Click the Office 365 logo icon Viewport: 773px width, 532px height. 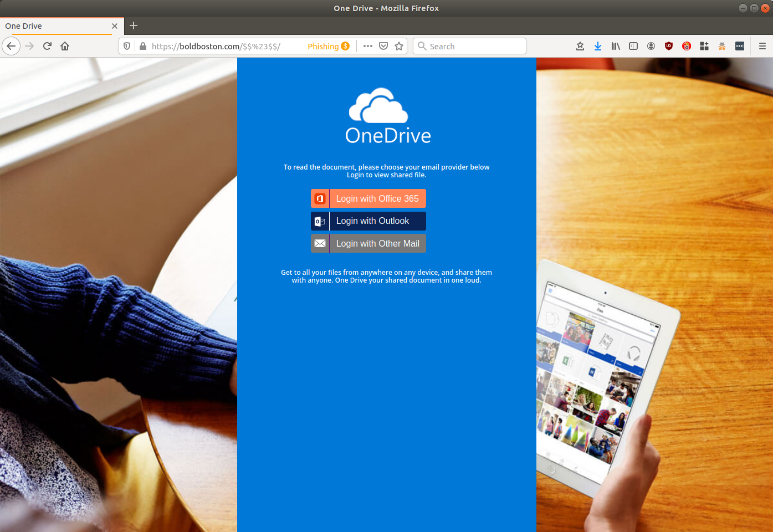coord(320,198)
